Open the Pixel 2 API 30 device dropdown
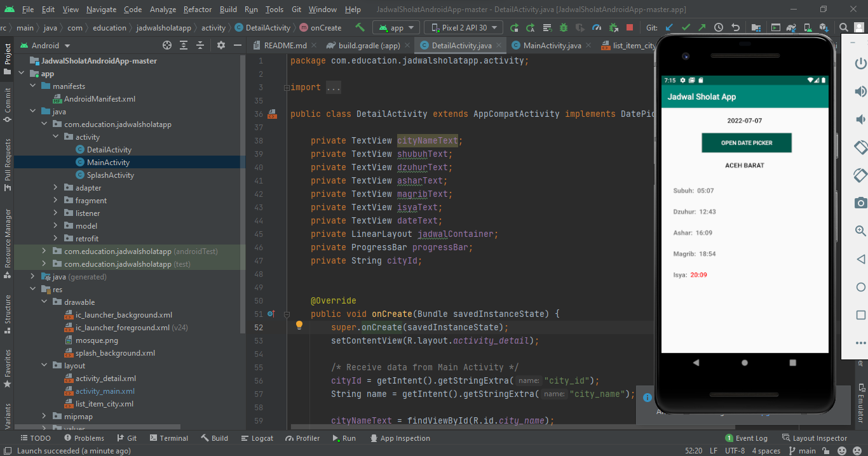 point(464,27)
